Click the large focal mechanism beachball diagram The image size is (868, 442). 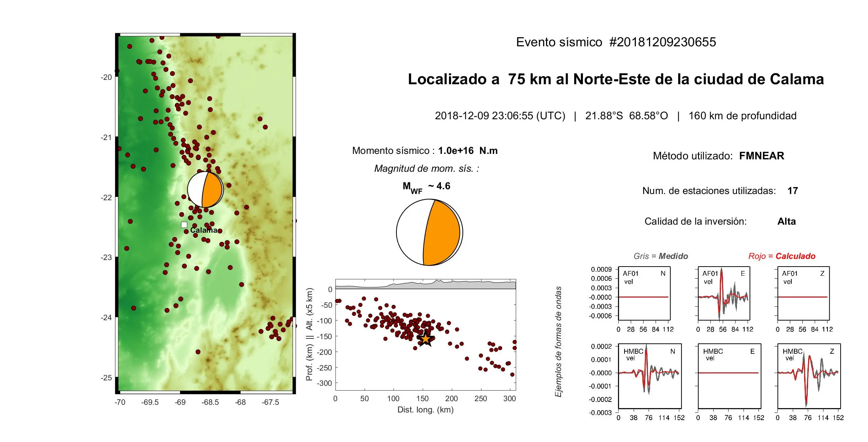click(x=430, y=232)
